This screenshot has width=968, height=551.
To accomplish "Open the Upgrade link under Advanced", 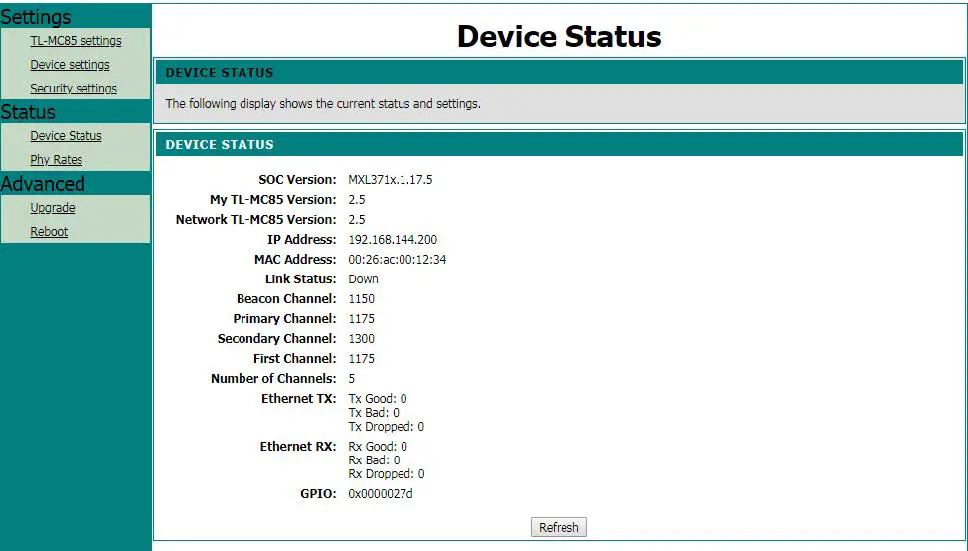I will click(x=53, y=208).
